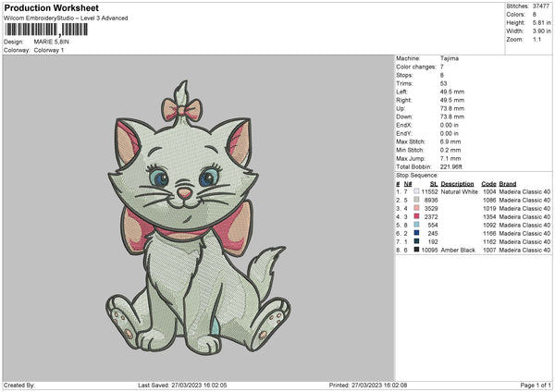Click stitch count '245' in stop row 6
This screenshot has height=392, width=555.
(x=433, y=234)
